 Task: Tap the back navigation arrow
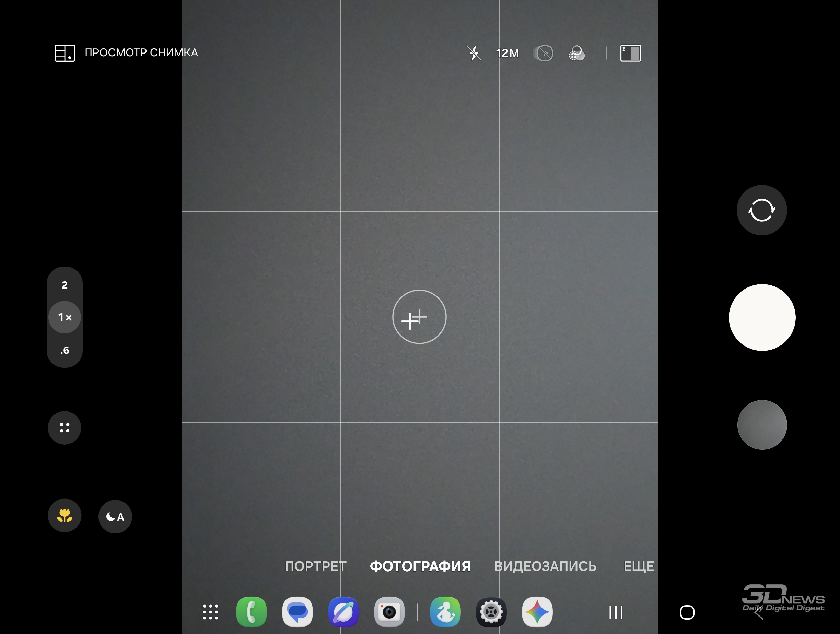tap(758, 612)
